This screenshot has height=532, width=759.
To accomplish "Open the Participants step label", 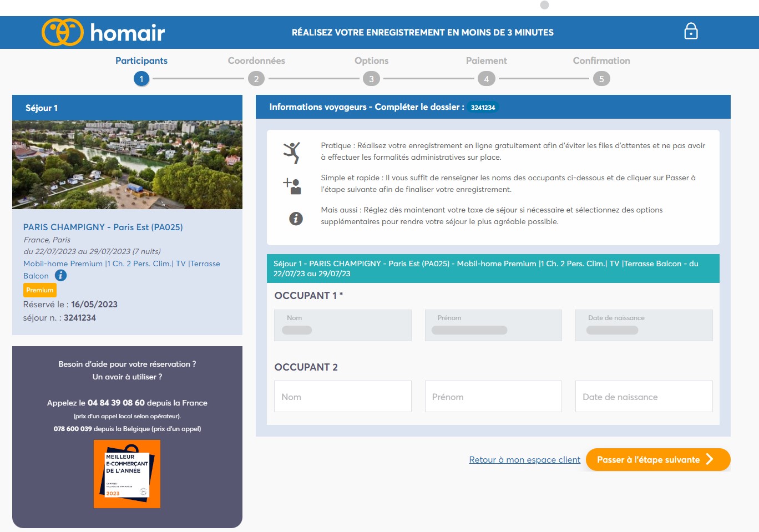I will pyautogui.click(x=141, y=61).
